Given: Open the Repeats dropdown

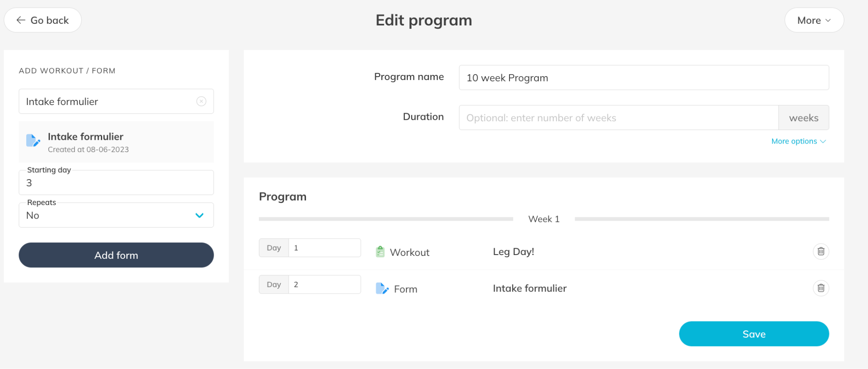Looking at the screenshot, I should click(116, 215).
